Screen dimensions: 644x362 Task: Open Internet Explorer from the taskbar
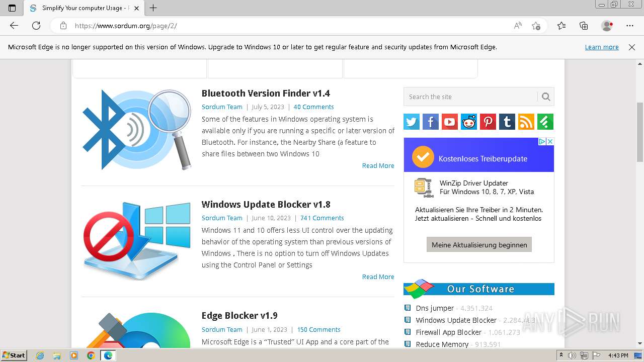[x=40, y=355]
